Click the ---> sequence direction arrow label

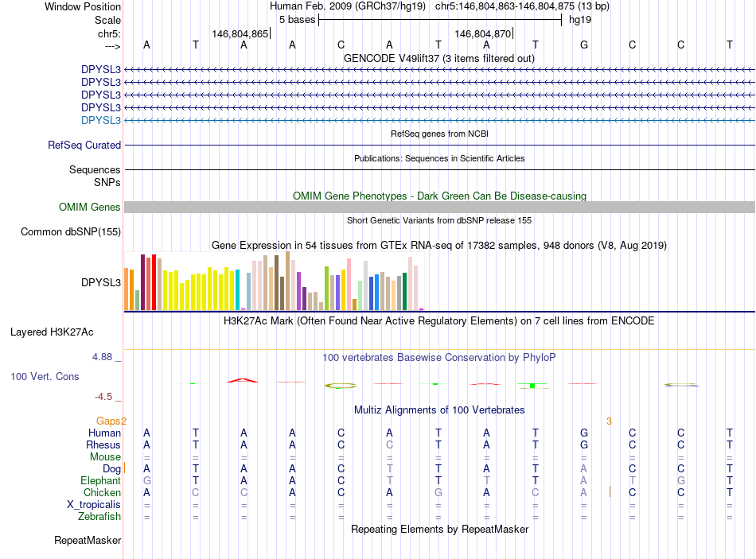pyautogui.click(x=112, y=46)
